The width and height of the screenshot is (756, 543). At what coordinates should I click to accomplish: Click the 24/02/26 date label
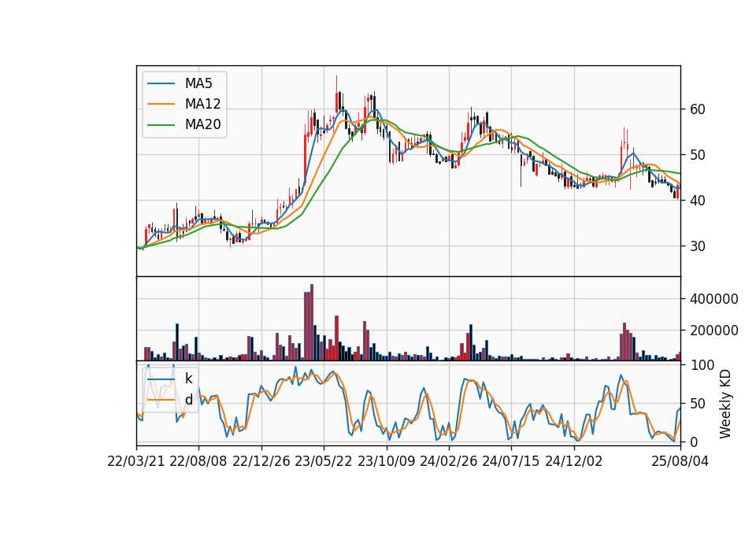(x=448, y=461)
